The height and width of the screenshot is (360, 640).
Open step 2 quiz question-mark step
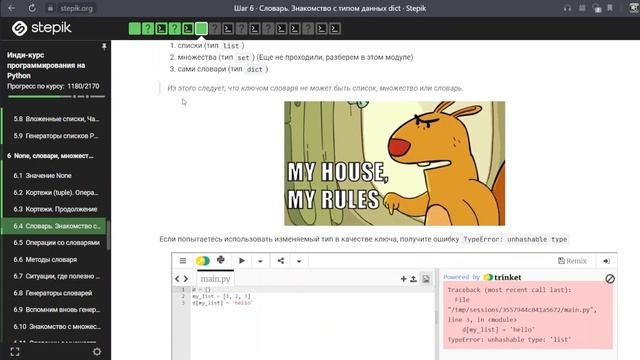coord(148,29)
